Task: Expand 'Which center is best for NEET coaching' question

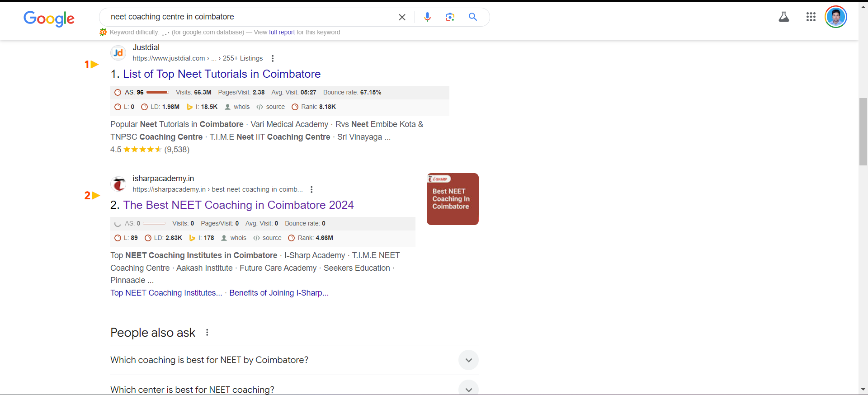Action: (468, 389)
